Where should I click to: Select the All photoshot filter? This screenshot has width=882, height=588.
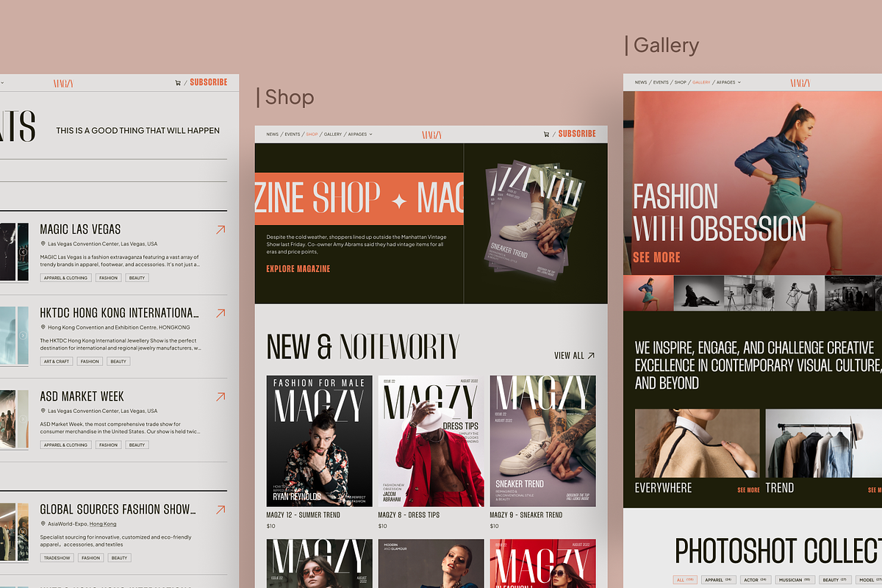[685, 580]
